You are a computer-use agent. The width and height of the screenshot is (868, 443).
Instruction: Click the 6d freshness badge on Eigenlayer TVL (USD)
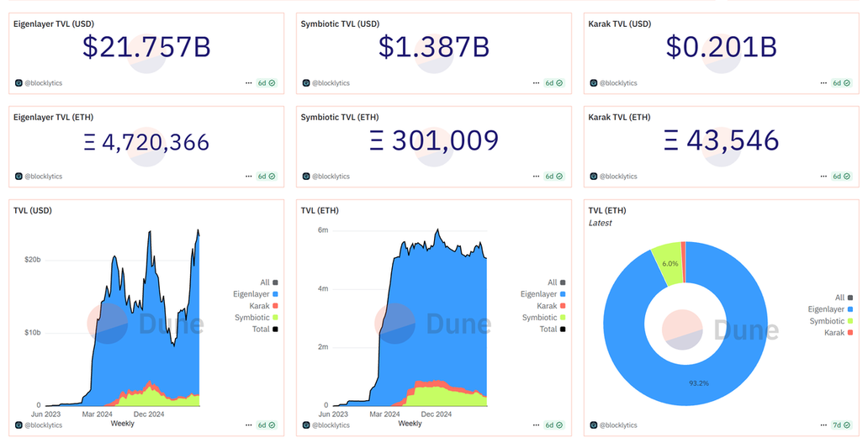tap(267, 83)
